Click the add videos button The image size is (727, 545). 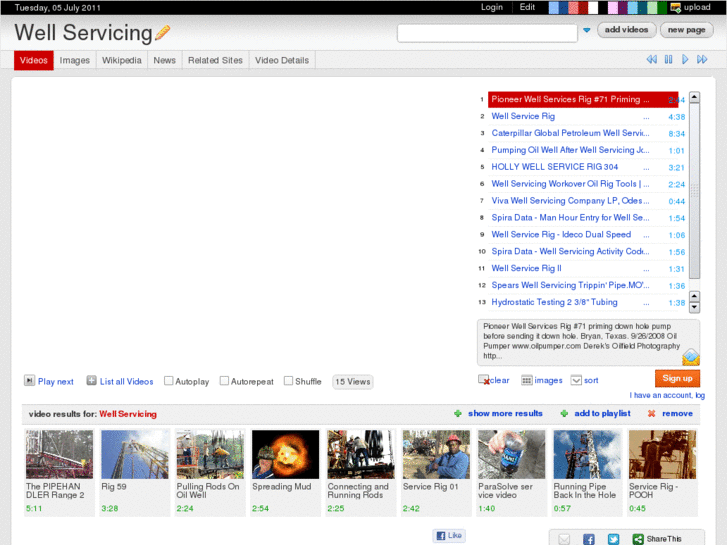tap(626, 30)
